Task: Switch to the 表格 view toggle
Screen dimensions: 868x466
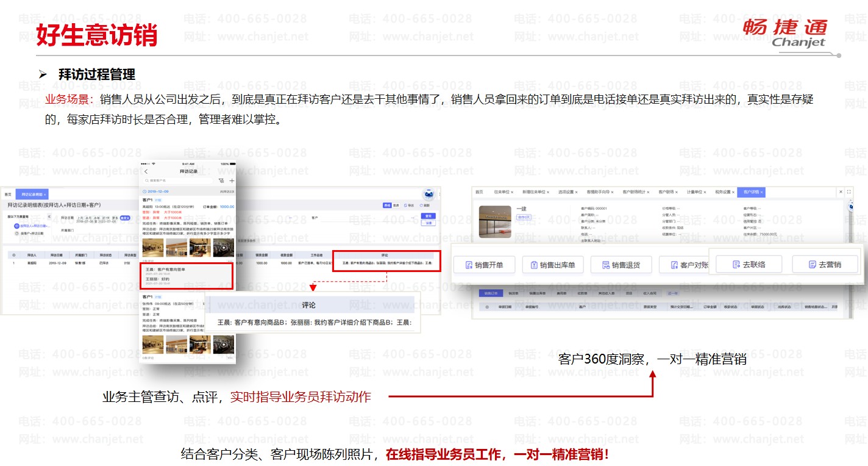Action: (386, 206)
